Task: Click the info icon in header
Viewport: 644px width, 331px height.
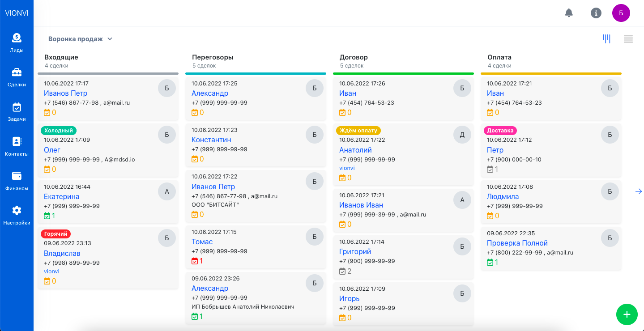Action: click(596, 13)
